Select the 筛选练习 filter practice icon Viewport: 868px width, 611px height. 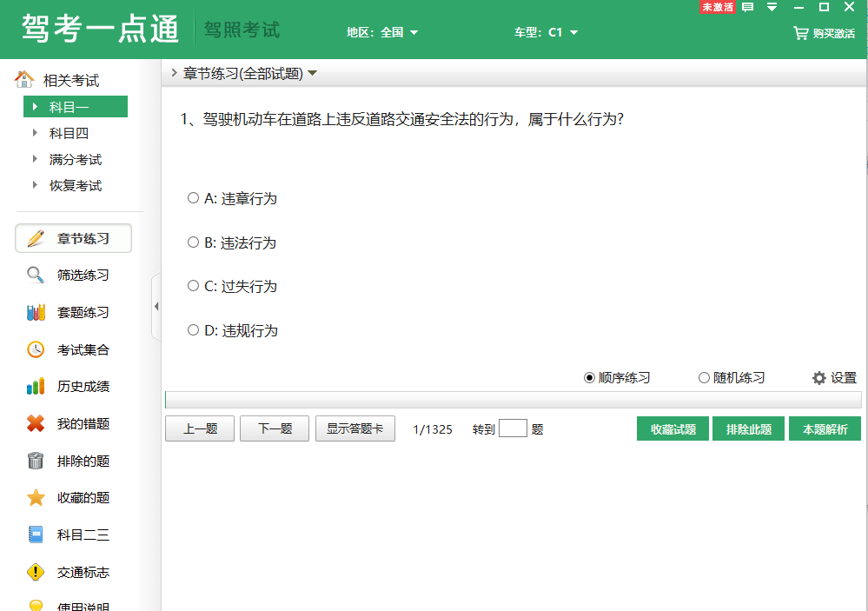pos(73,275)
